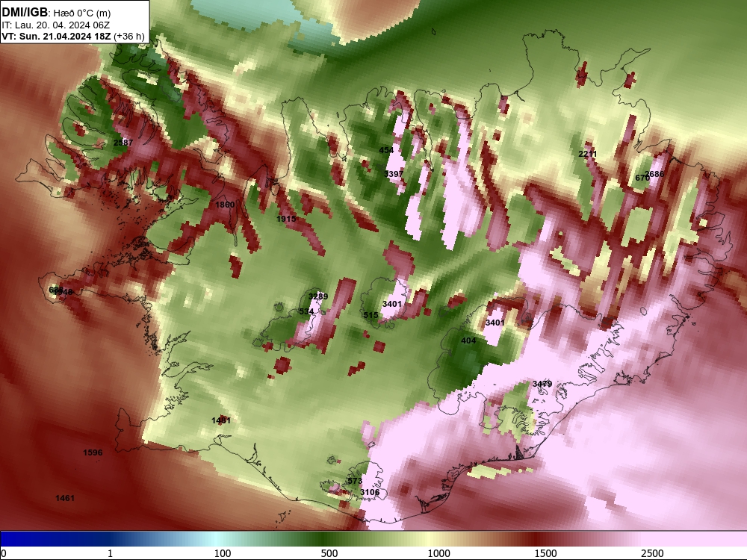Screen dimensions: 747x560
Task: Click the 1596 height value over the sea
Action: [x=93, y=452]
